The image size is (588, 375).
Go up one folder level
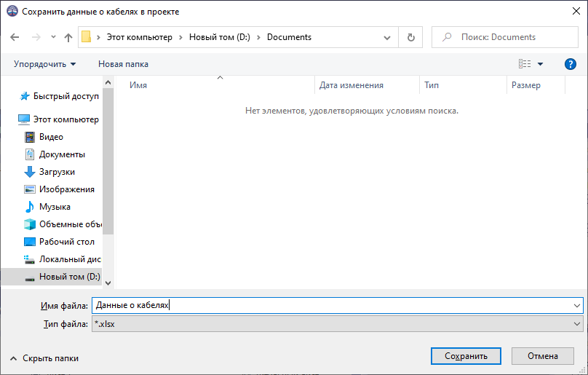tap(68, 37)
